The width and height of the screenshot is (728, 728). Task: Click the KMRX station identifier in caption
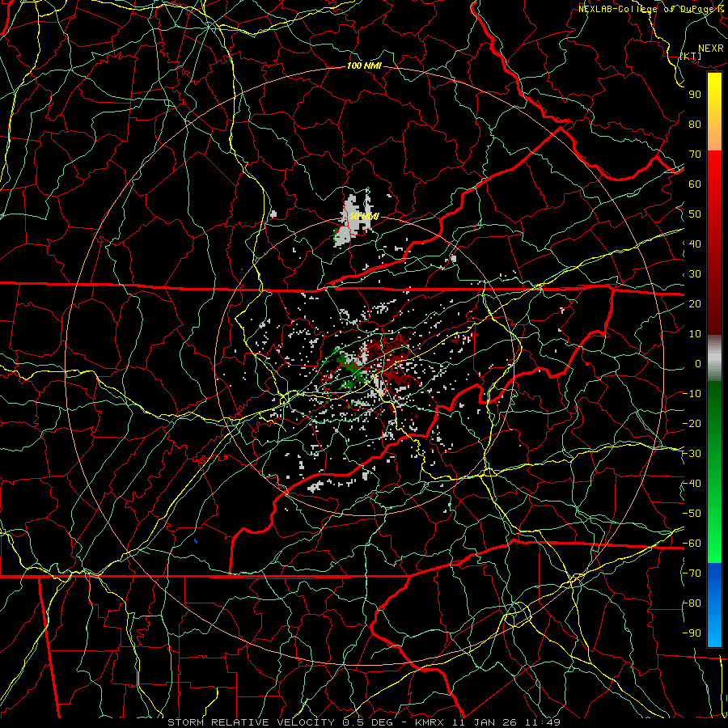(430, 722)
